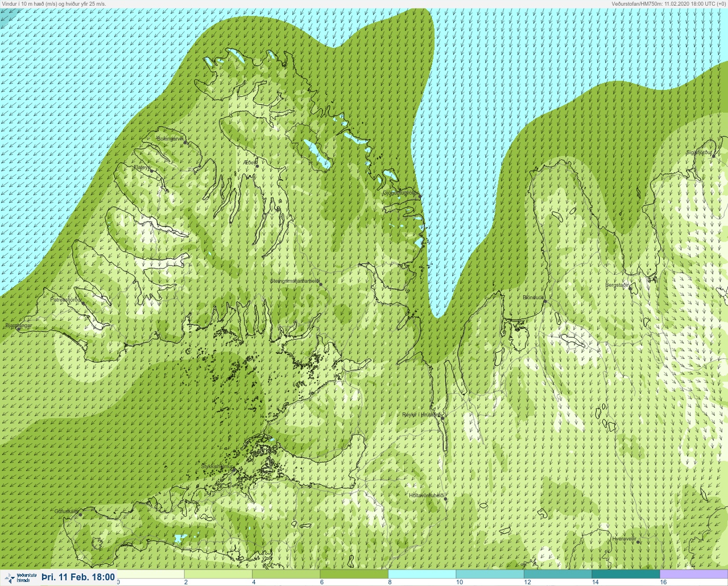The height and width of the screenshot is (586, 728).
Task: Click the Æðey station dot
Action: [257, 166]
